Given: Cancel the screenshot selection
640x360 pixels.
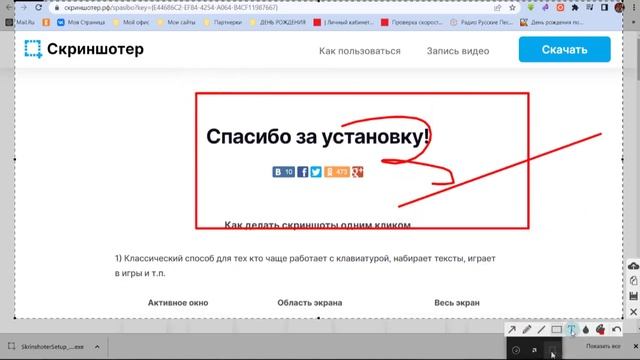Looking at the screenshot, I should [x=633, y=312].
